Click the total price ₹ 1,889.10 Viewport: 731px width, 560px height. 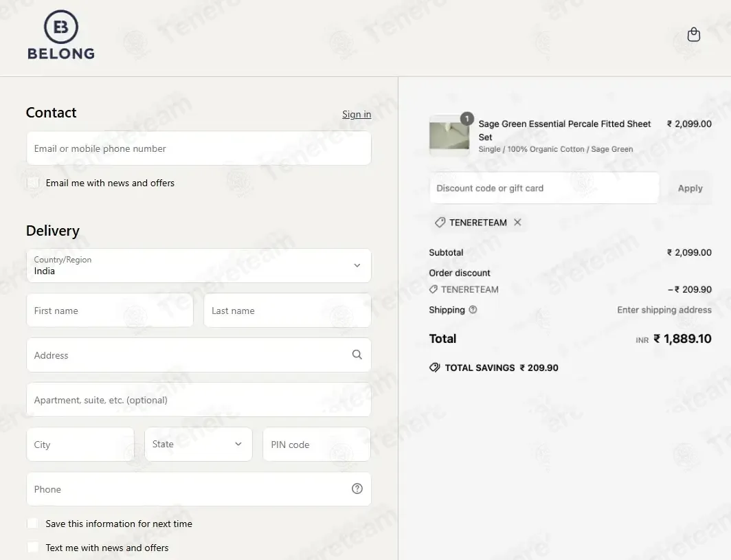(x=682, y=339)
